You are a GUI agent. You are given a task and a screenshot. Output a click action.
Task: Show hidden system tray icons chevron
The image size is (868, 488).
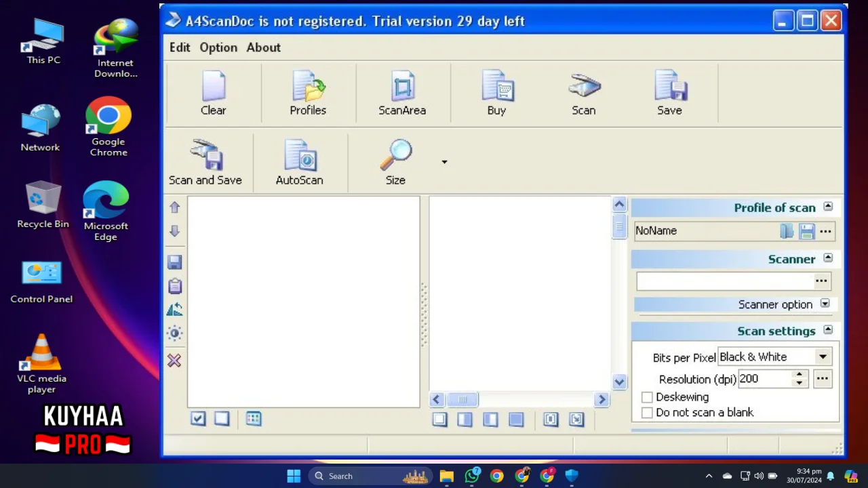pos(709,476)
